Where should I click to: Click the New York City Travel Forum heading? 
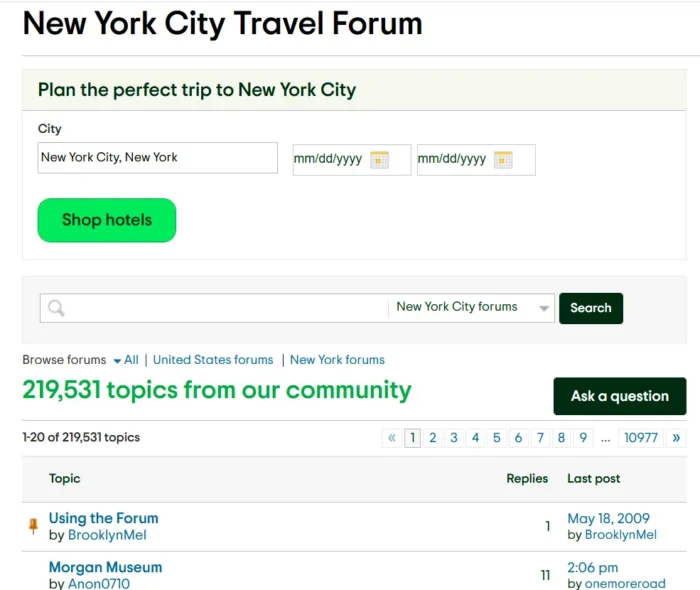[x=222, y=23]
